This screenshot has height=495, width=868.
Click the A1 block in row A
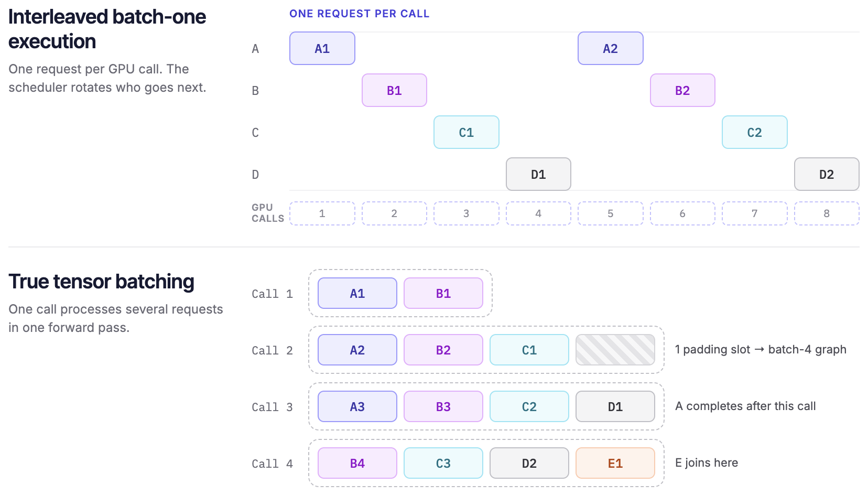[x=322, y=48]
